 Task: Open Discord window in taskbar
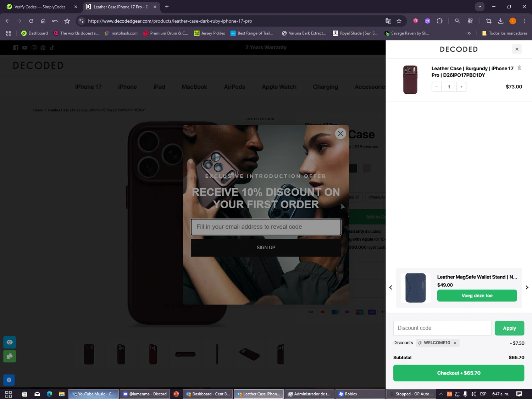[144, 394]
